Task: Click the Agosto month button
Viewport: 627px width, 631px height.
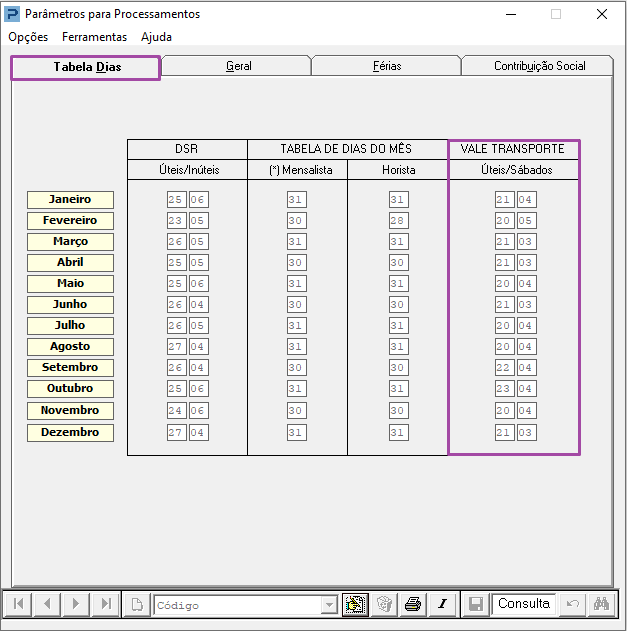Action: [x=70, y=346]
